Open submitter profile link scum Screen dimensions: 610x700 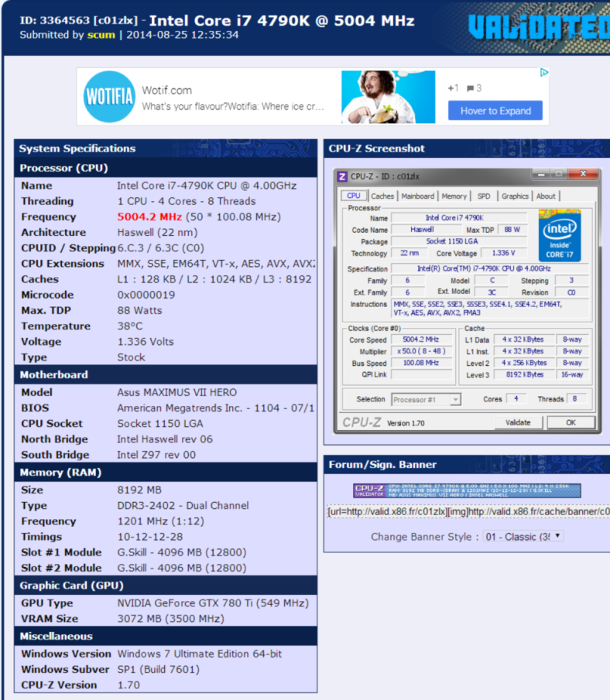[101, 35]
